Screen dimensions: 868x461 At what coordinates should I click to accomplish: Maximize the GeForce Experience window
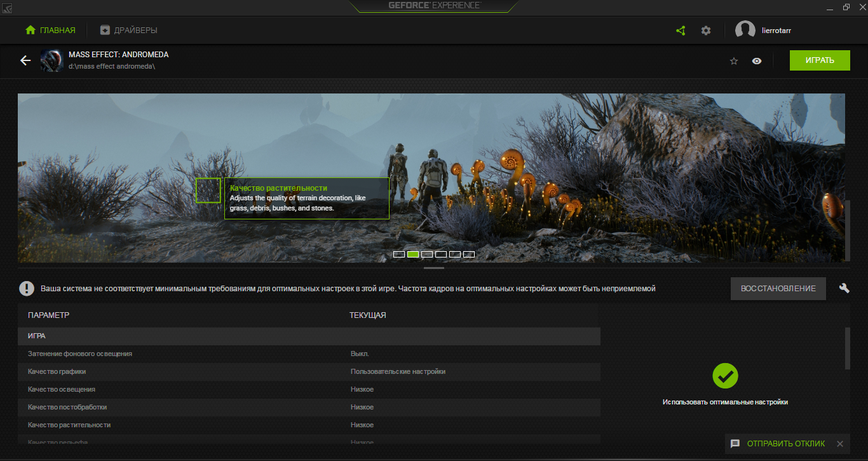(x=846, y=7)
